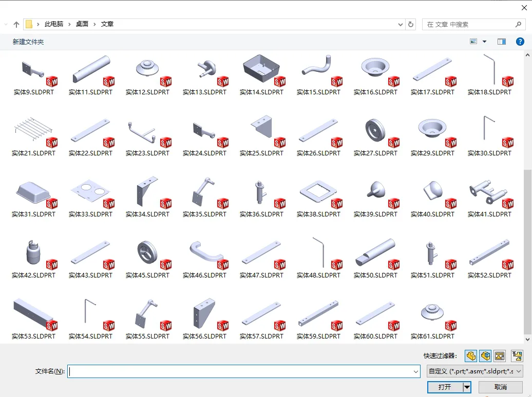This screenshot has height=397, width=532.
Task: Click the top-level assemblies filter icon
Action: coord(517,355)
